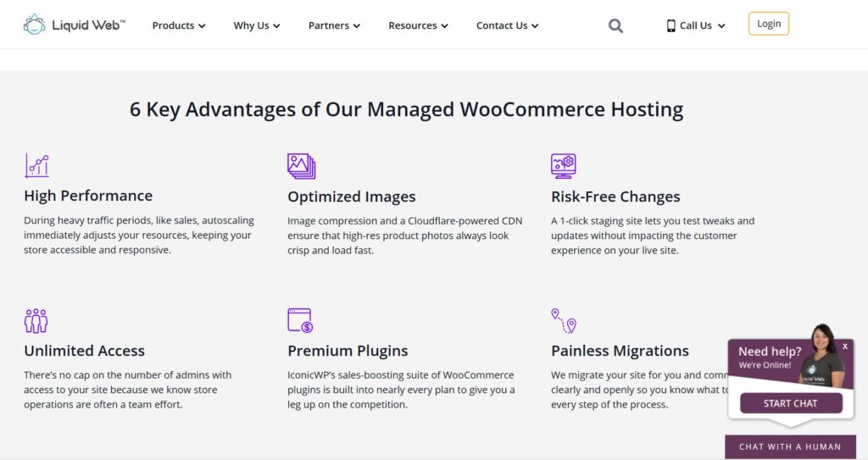This screenshot has width=868, height=460.
Task: Expand the Why Us dropdown
Action: pyautogui.click(x=257, y=25)
